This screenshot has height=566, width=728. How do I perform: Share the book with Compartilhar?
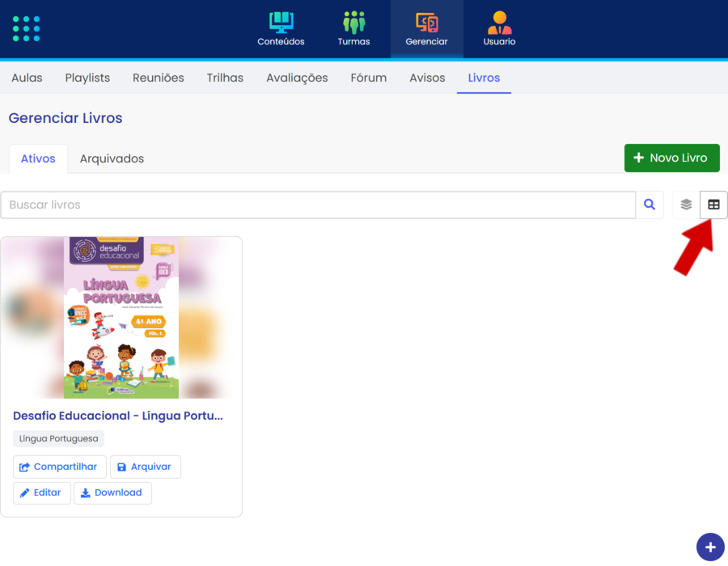tap(59, 467)
